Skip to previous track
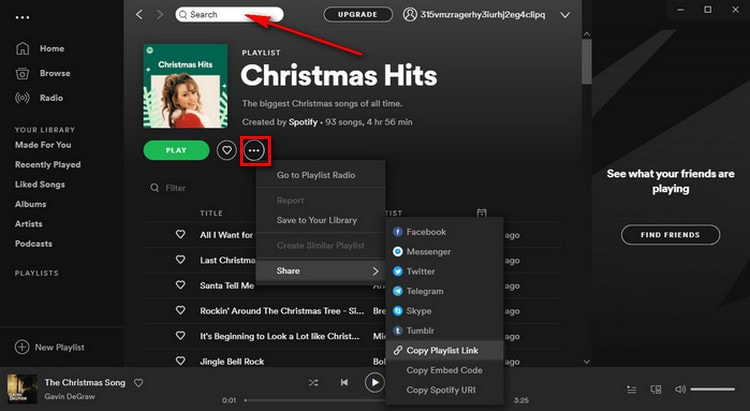The width and height of the screenshot is (750, 411). click(344, 383)
